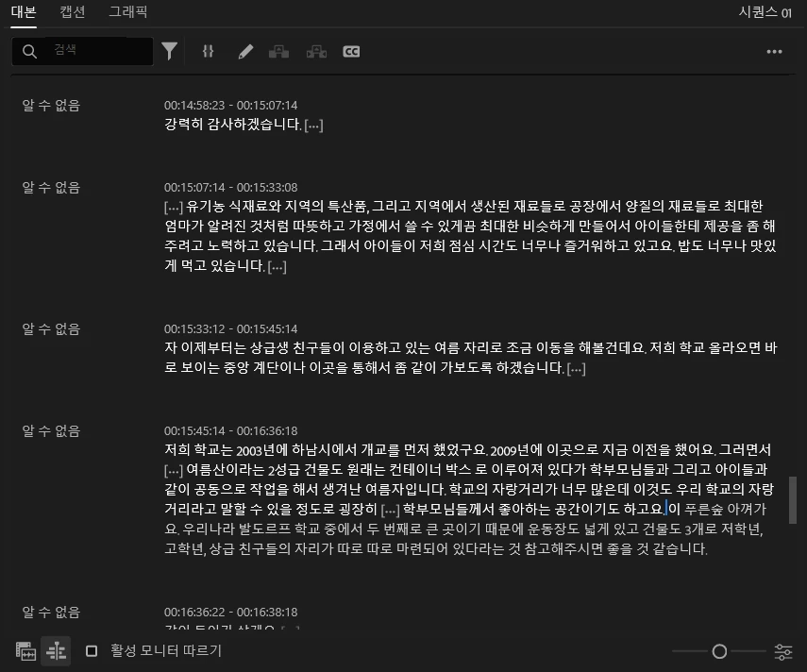Click the zoom slider handle at bottom
Viewport: 807px width, 672px height.
point(719,652)
